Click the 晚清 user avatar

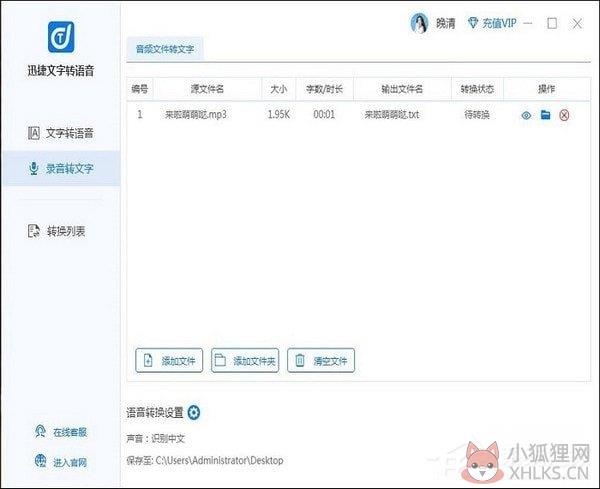coord(419,24)
